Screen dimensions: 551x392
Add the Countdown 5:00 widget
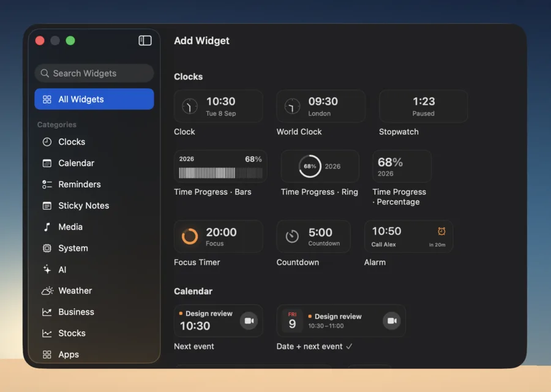pyautogui.click(x=313, y=236)
